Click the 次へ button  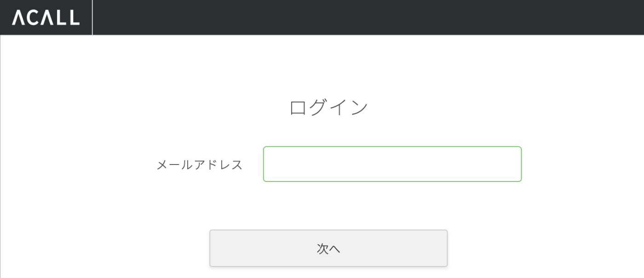tap(328, 248)
